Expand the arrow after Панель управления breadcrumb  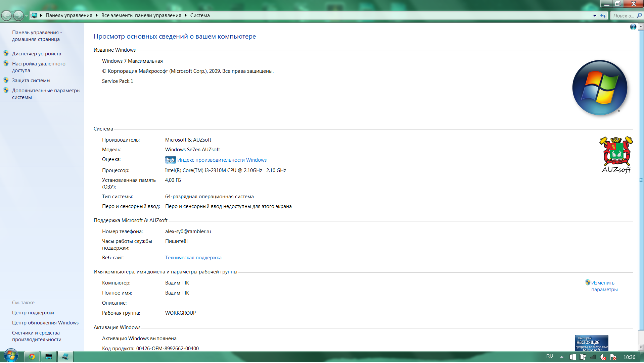pos(97,15)
